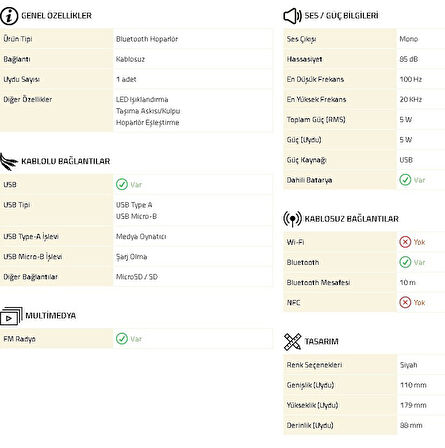Click the info icon beside Genel Özellikler
This screenshot has width=445, height=448.
coord(9,16)
